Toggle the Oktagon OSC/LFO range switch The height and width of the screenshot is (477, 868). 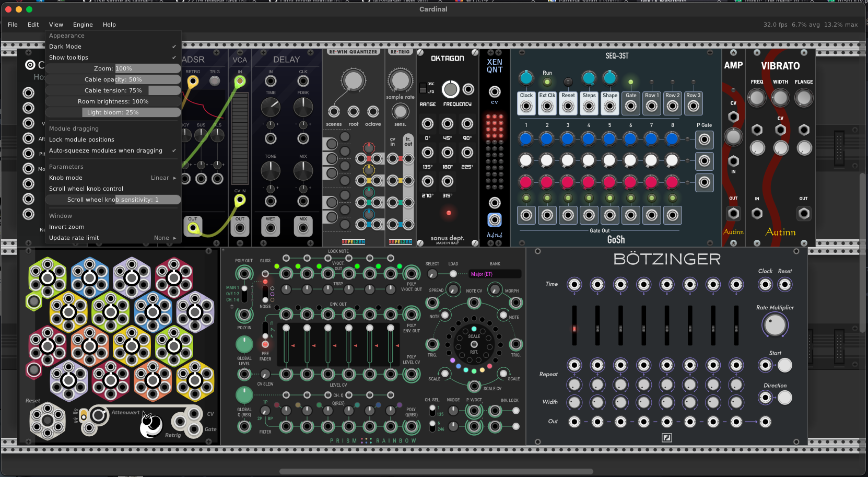point(423,87)
